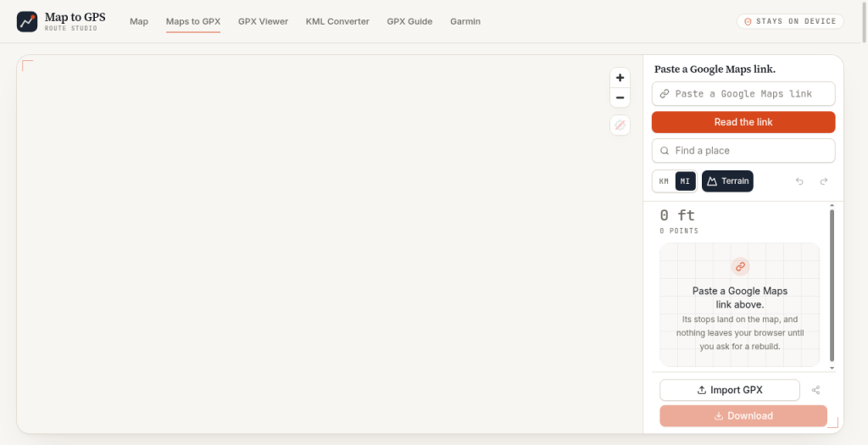Switch units to KM
The image size is (868, 445).
[664, 181]
